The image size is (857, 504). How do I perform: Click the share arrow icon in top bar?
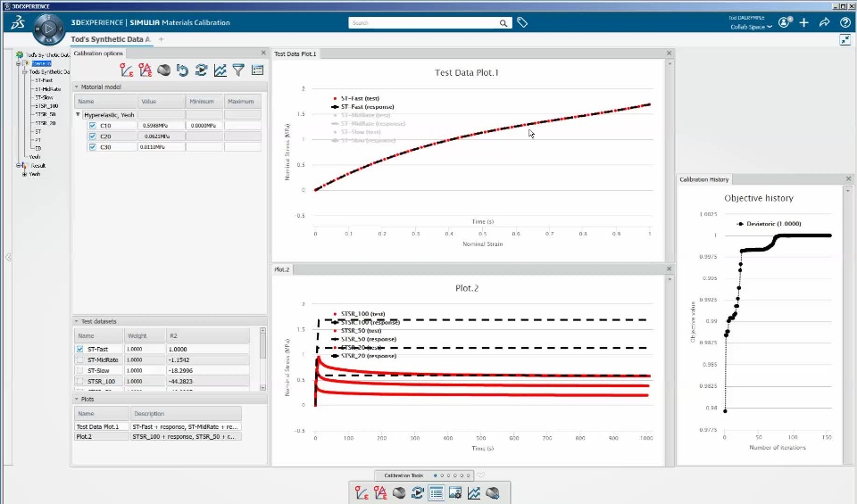click(x=824, y=22)
